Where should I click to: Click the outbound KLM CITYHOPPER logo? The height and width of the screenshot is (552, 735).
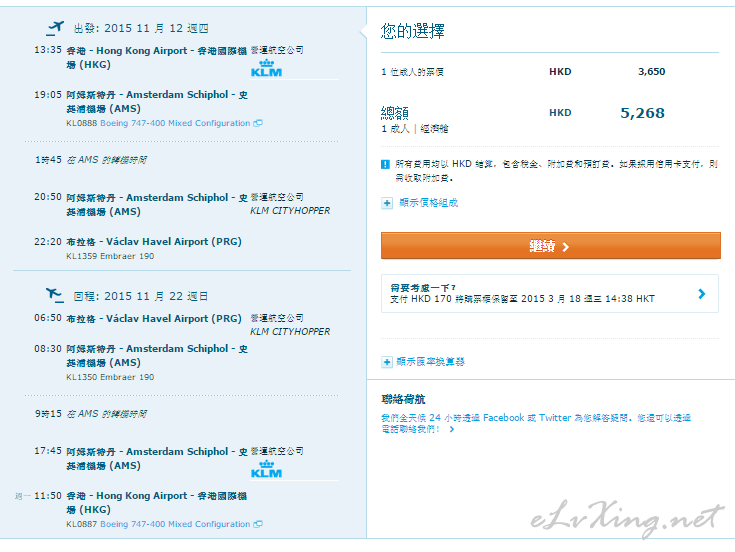click(290, 211)
